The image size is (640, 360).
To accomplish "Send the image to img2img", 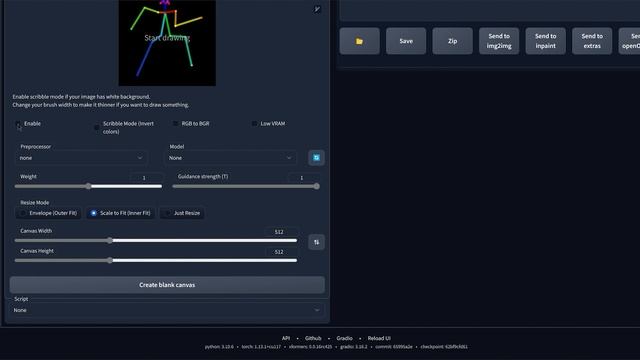I will coord(499,41).
